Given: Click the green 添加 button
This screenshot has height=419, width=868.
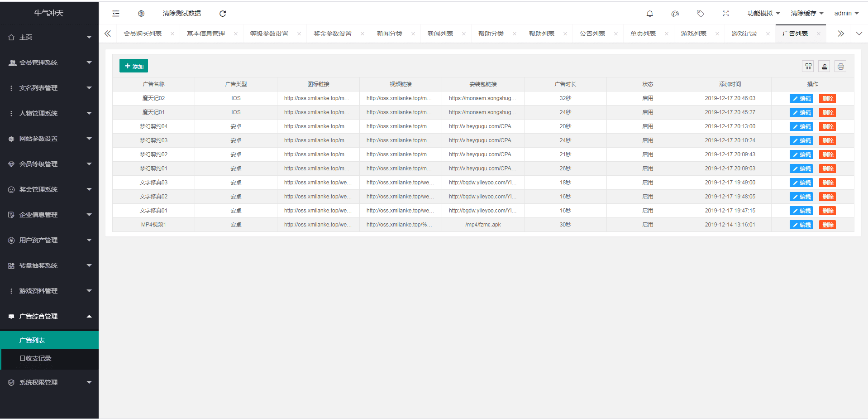Looking at the screenshot, I should point(134,66).
